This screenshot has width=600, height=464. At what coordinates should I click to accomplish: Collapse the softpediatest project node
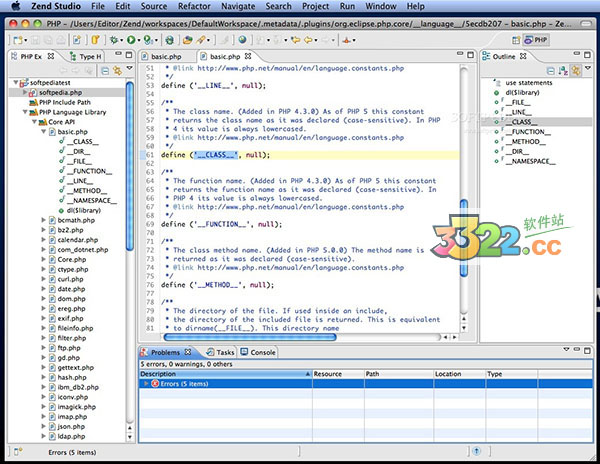[x=16, y=82]
